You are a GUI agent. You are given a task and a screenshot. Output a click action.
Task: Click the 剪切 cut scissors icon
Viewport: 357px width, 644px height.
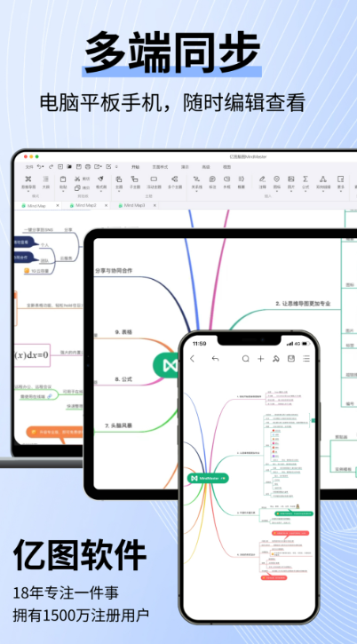point(77,179)
